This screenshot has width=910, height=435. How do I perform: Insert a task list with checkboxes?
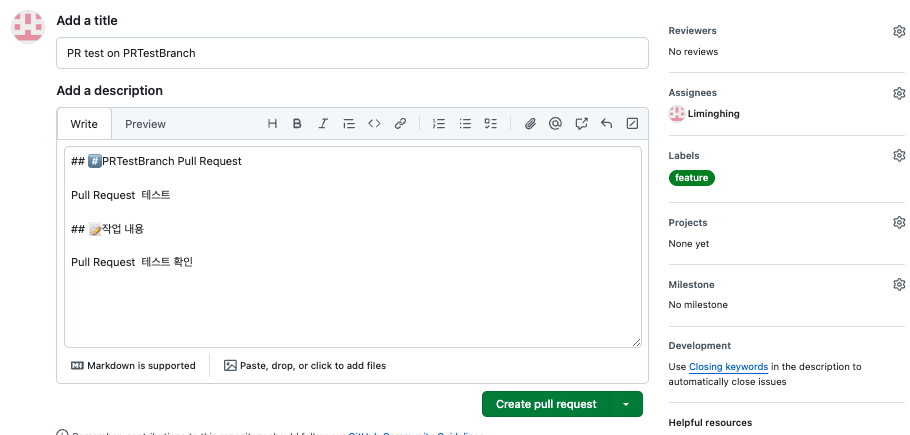point(491,124)
